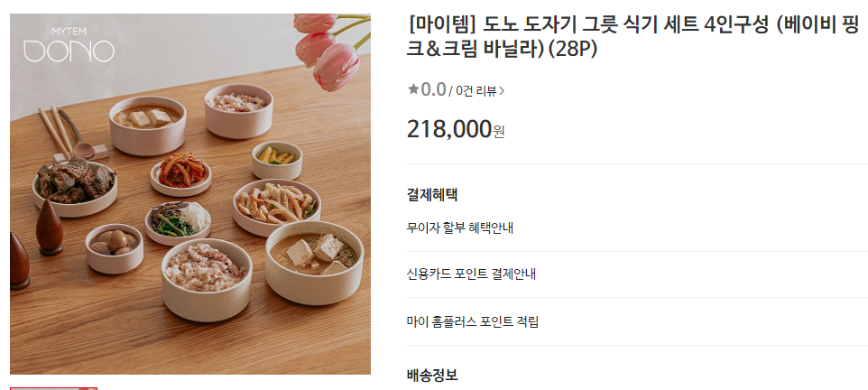Click the 218,000원 price
Screen dimensions: 868x390
[456, 130]
